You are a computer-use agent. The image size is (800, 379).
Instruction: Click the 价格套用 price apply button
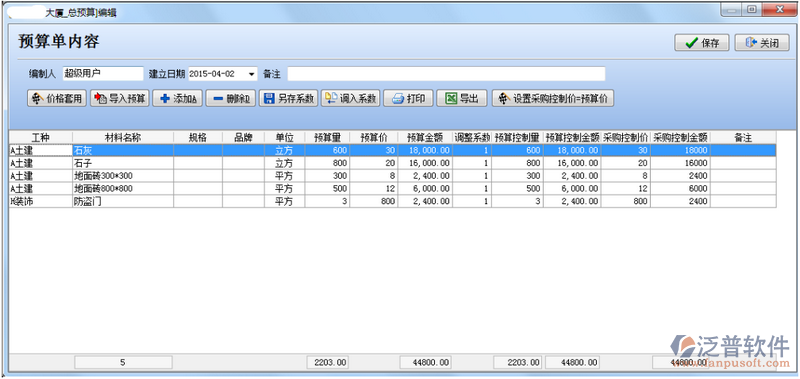coord(57,98)
